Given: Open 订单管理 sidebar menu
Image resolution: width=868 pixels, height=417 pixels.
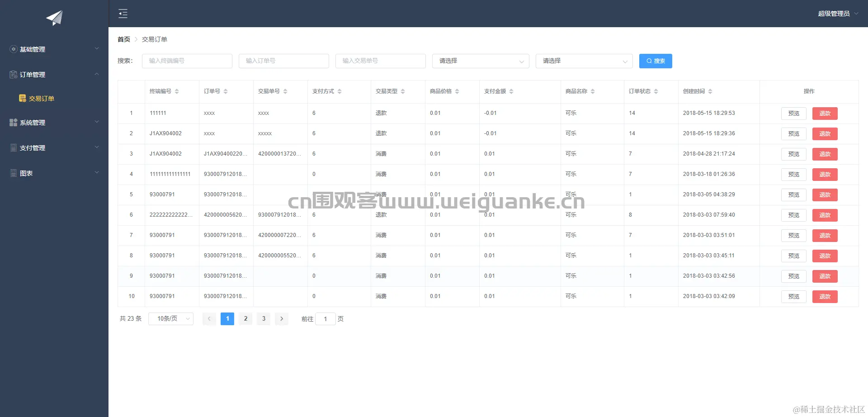Looking at the screenshot, I should tap(54, 75).
